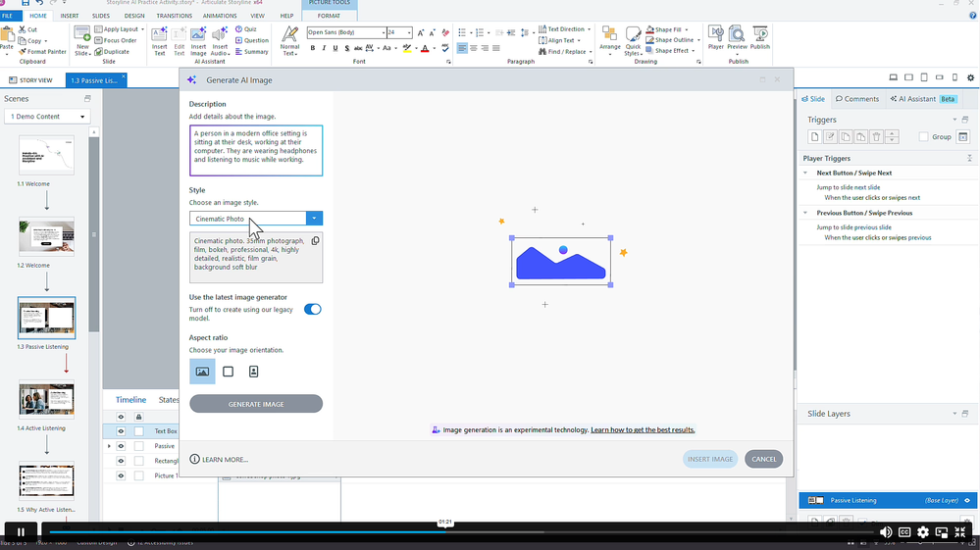980x550 pixels.
Task: Open the 1 Demo Content scene dropdown
Action: pos(47,117)
